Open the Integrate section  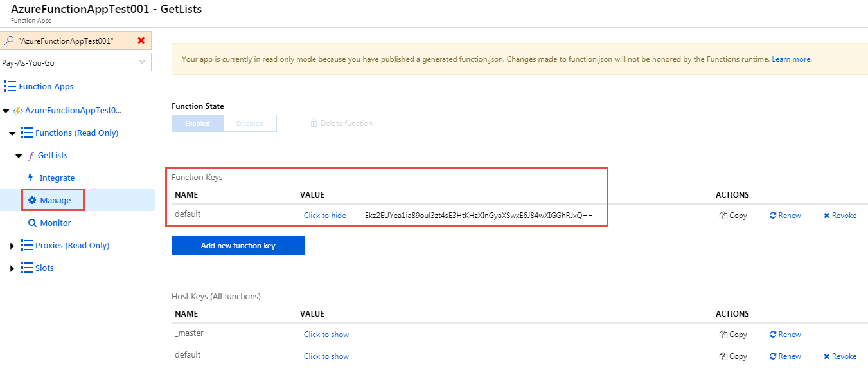pyautogui.click(x=57, y=178)
